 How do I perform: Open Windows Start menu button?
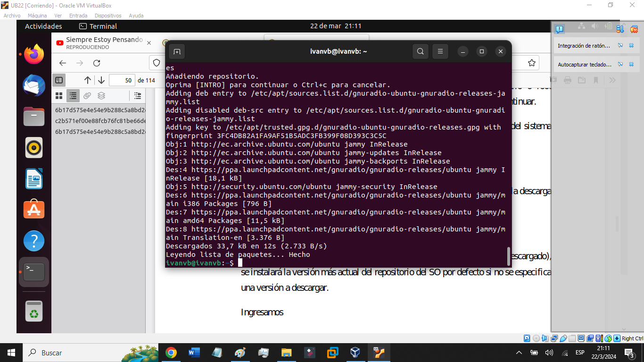11,353
